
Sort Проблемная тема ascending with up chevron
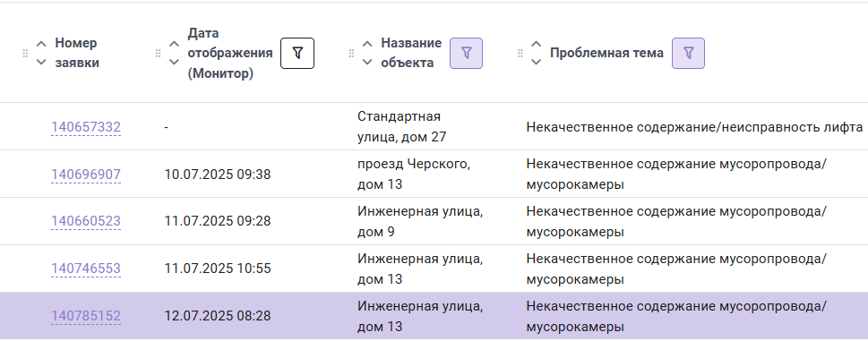(536, 44)
